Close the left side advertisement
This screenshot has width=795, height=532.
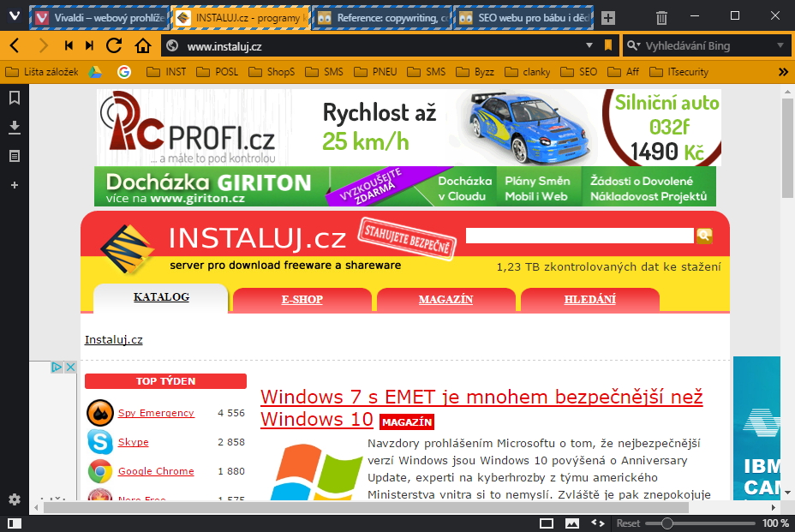(x=70, y=368)
